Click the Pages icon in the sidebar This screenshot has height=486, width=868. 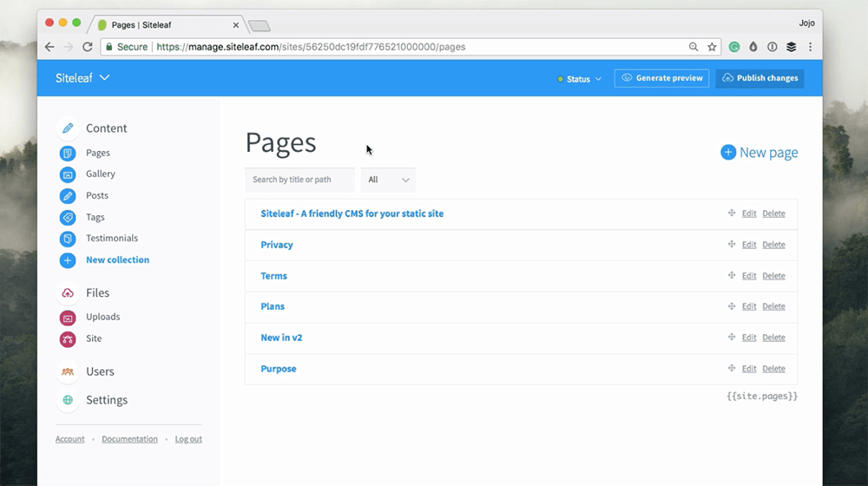pyautogui.click(x=68, y=153)
